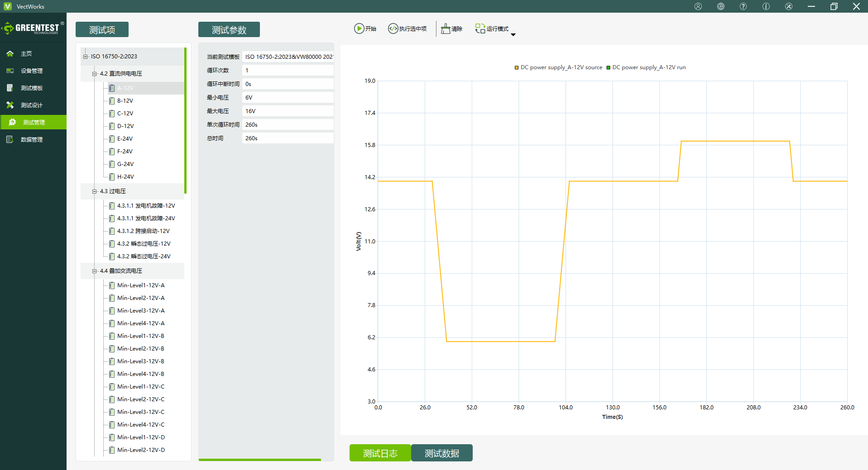Open 数据管理 in the sidebar
The height and width of the screenshot is (470, 868).
point(32,139)
